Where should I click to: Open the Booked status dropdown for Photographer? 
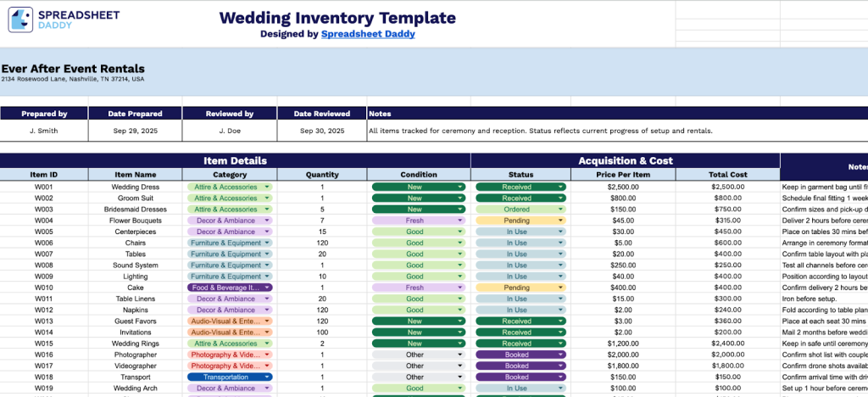[x=559, y=355]
